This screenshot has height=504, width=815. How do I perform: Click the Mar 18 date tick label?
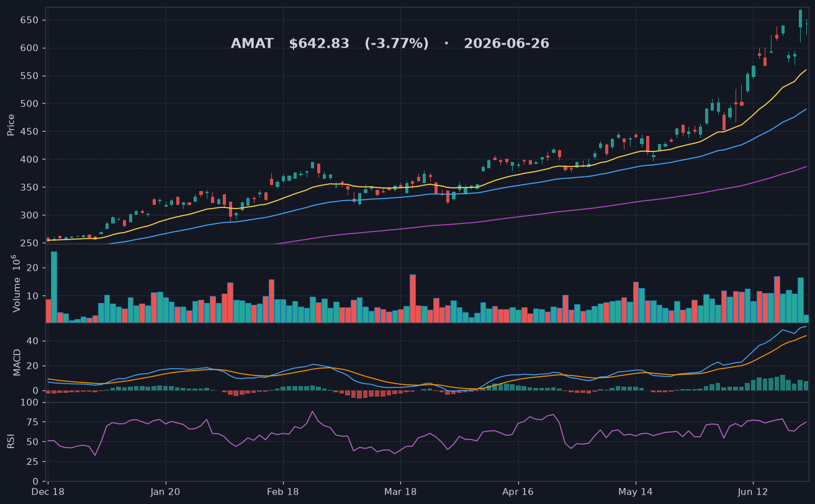(x=400, y=492)
